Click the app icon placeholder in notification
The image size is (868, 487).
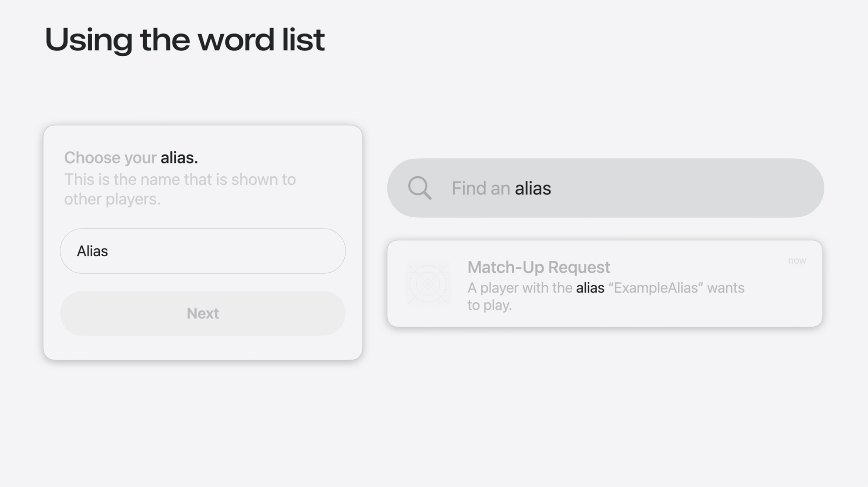click(x=428, y=284)
